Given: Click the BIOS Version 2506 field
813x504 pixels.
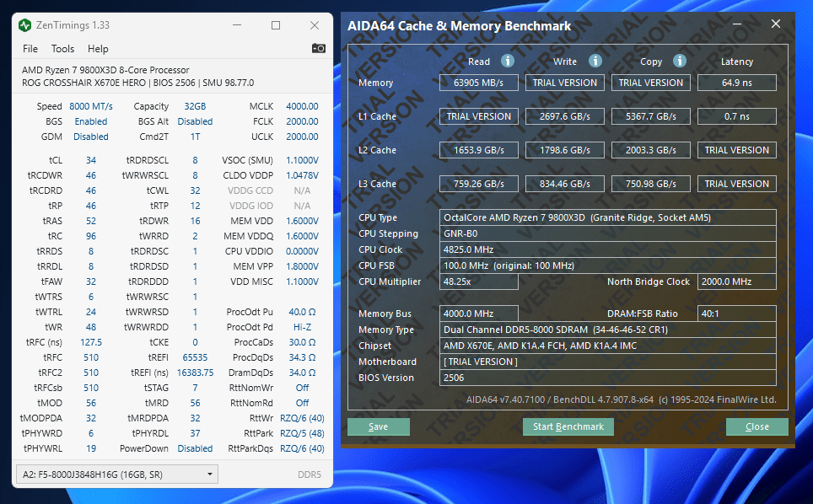Looking at the screenshot, I should [x=608, y=378].
